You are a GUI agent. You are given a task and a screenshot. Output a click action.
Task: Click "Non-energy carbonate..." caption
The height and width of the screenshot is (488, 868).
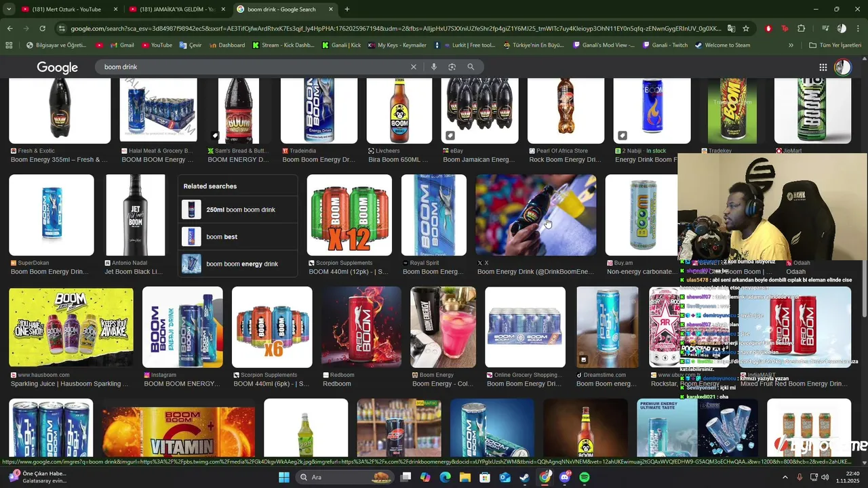tap(640, 272)
